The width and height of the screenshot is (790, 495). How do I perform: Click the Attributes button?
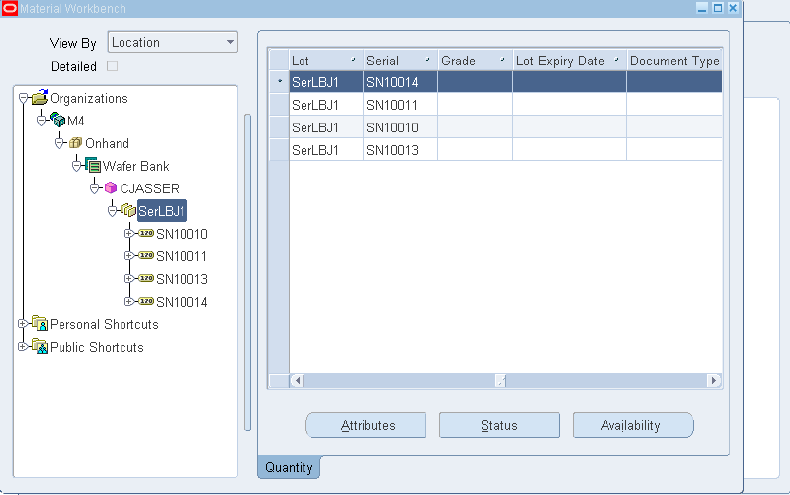tap(365, 425)
